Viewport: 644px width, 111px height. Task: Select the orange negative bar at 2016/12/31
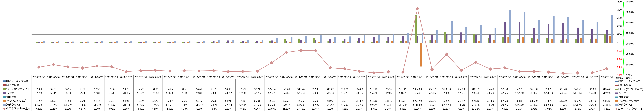pos(421,54)
